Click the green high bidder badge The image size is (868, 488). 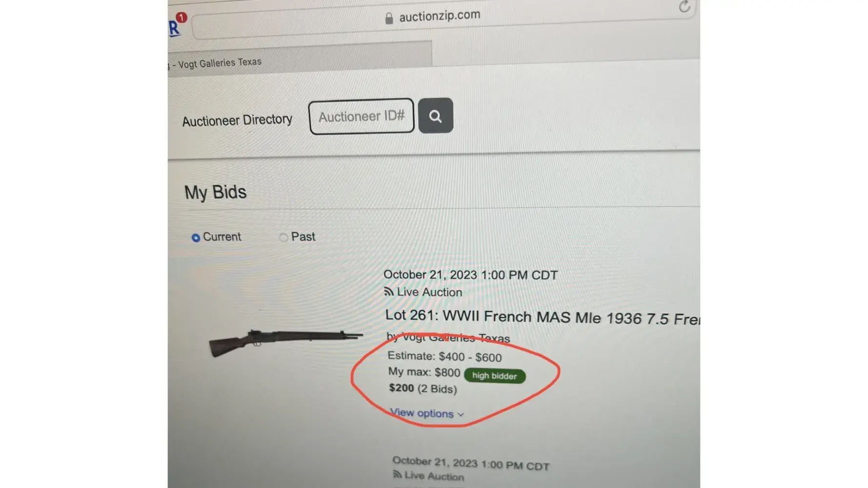point(495,376)
